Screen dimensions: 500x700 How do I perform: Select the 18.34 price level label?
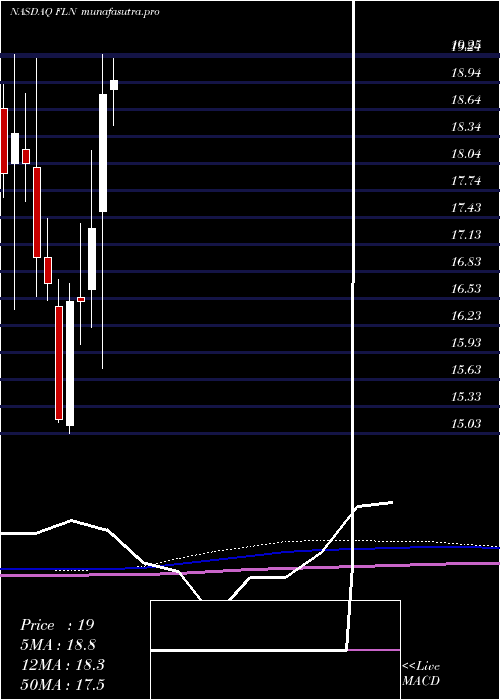click(466, 127)
